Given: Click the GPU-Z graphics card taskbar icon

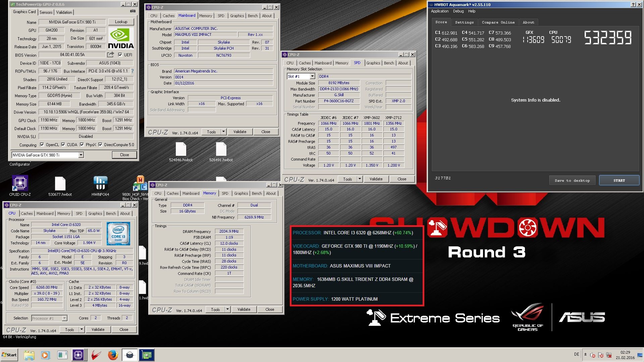Looking at the screenshot, I should 147,355.
